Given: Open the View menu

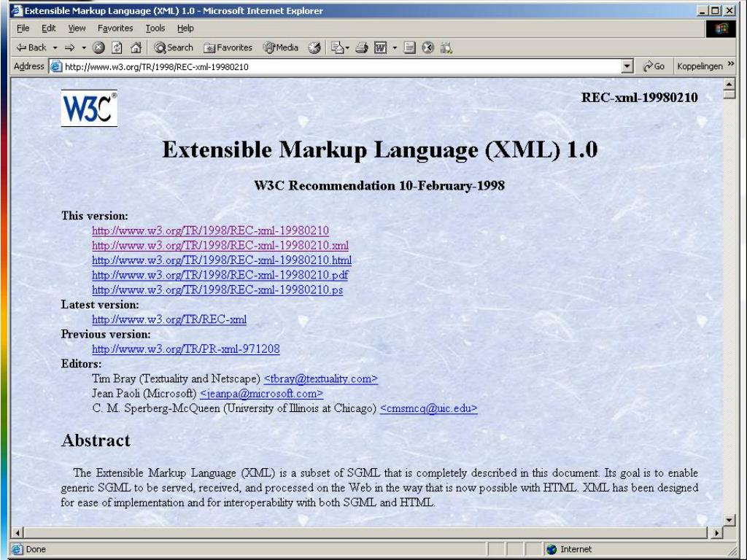Looking at the screenshot, I should click(x=77, y=28).
